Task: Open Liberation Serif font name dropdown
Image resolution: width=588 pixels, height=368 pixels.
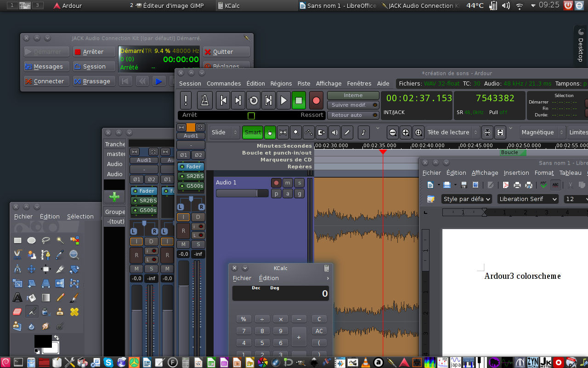Action: click(528, 199)
